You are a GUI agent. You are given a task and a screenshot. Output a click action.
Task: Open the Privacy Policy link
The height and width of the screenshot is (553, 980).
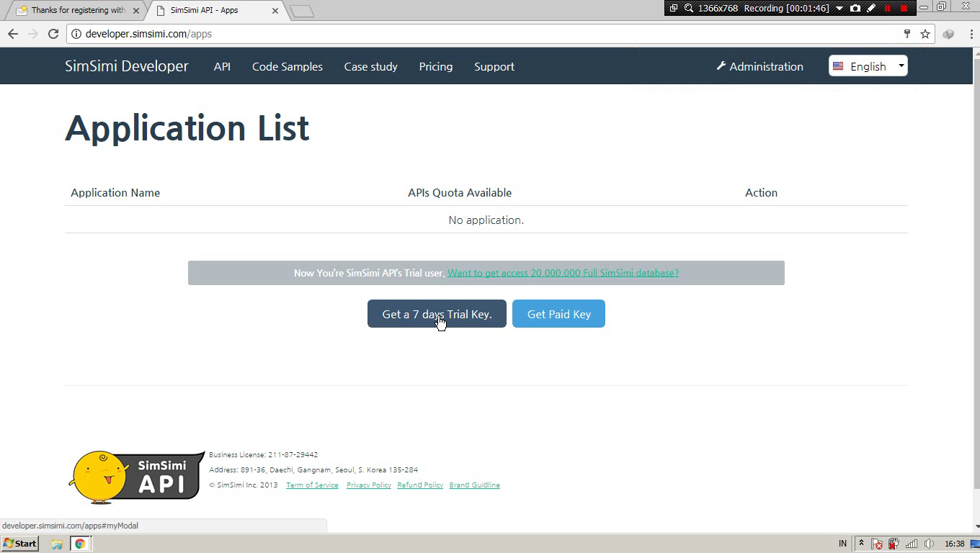point(369,485)
